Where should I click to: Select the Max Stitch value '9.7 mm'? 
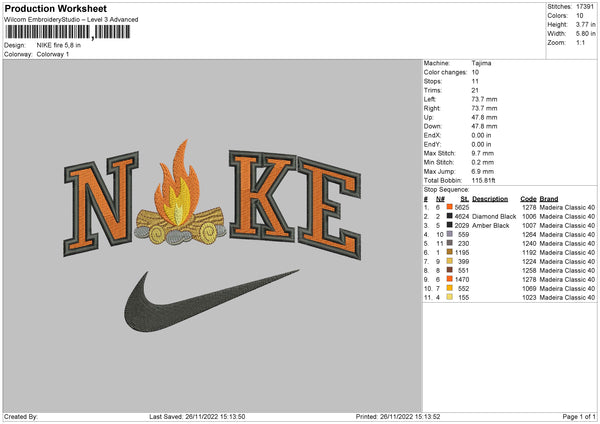tap(483, 153)
